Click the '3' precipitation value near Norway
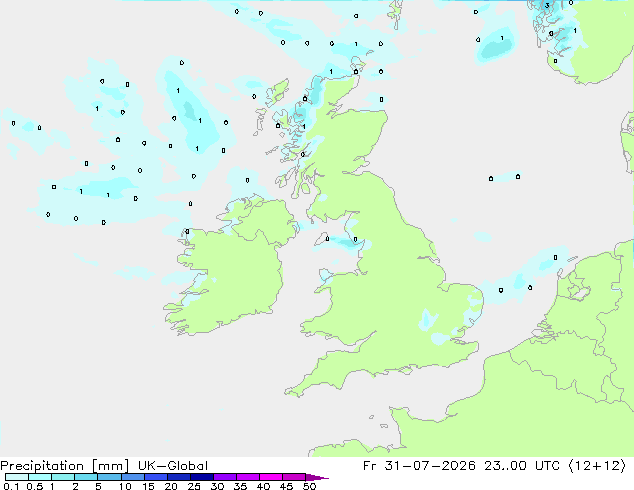 click(x=547, y=5)
